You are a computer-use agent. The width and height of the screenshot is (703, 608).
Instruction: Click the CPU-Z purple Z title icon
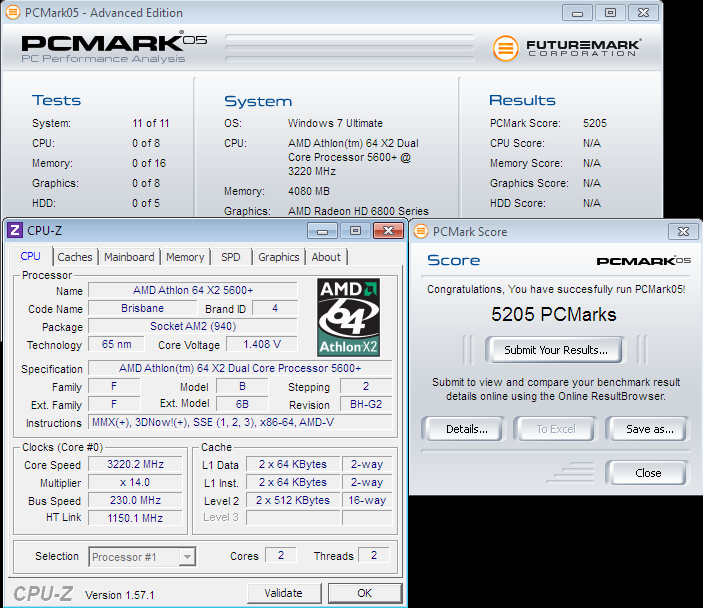click(15, 230)
